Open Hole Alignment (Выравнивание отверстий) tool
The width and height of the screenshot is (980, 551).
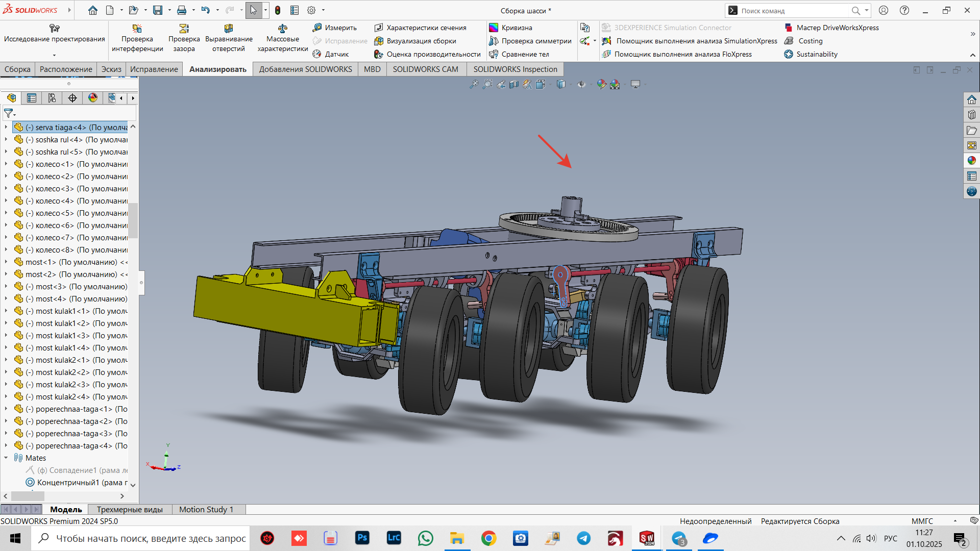coord(229,38)
